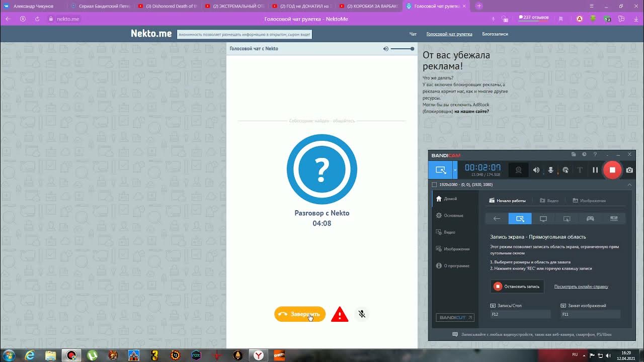Click the 1920x1080 region size text
The width and height of the screenshot is (644, 362).
tap(466, 185)
